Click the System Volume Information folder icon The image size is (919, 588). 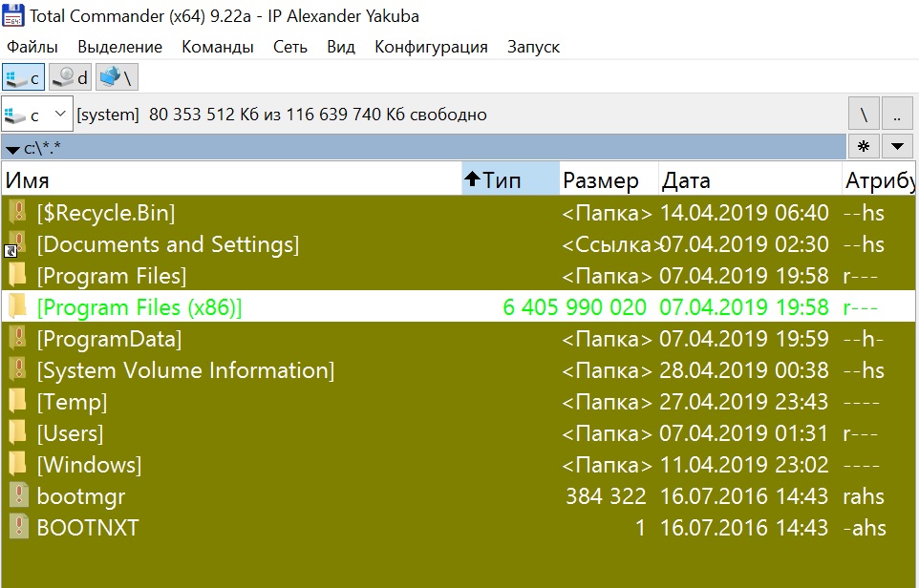[17, 369]
